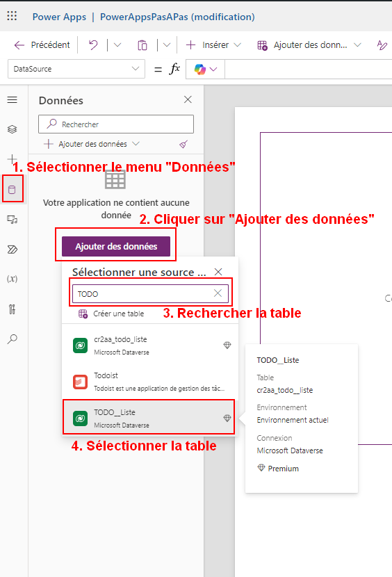Select the Todoist connector
This screenshot has width=392, height=577.
click(x=150, y=382)
